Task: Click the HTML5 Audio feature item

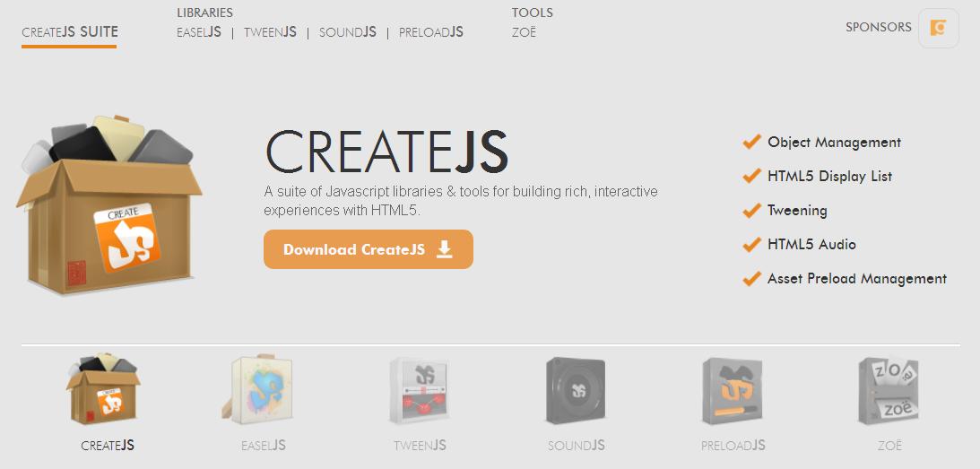Action: coord(811,244)
